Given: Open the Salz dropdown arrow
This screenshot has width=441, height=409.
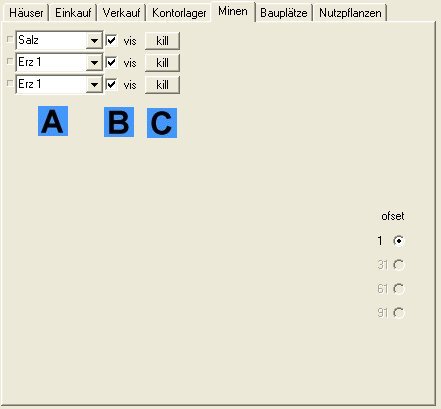Looking at the screenshot, I should click(x=94, y=41).
